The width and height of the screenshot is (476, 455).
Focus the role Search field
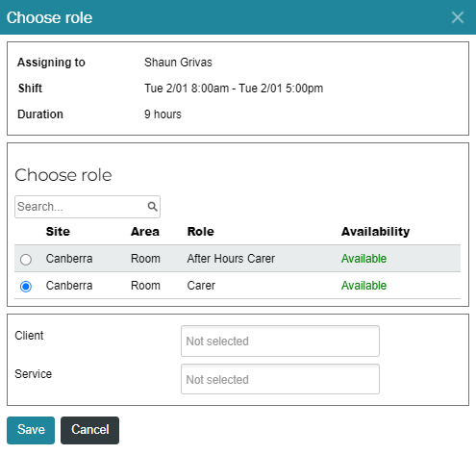pyautogui.click(x=88, y=207)
